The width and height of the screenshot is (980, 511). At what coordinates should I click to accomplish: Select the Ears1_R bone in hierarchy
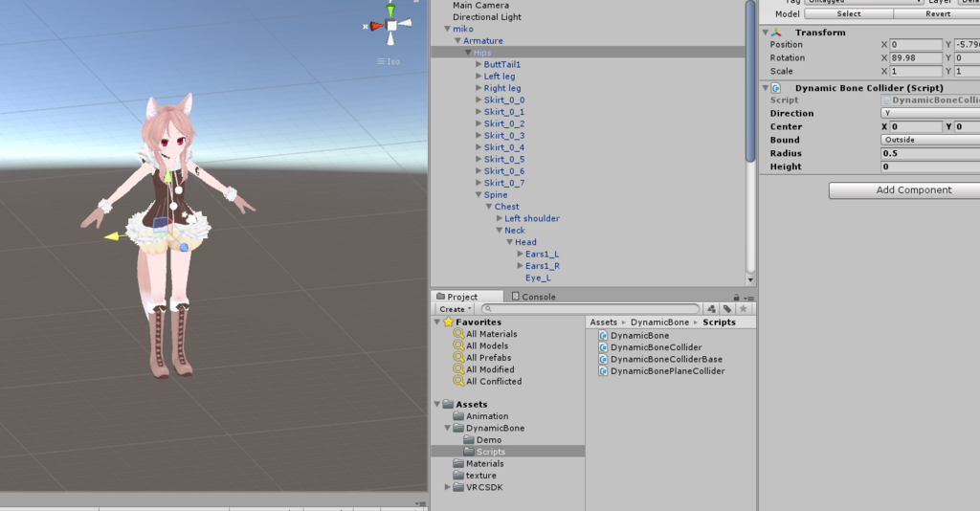click(542, 266)
